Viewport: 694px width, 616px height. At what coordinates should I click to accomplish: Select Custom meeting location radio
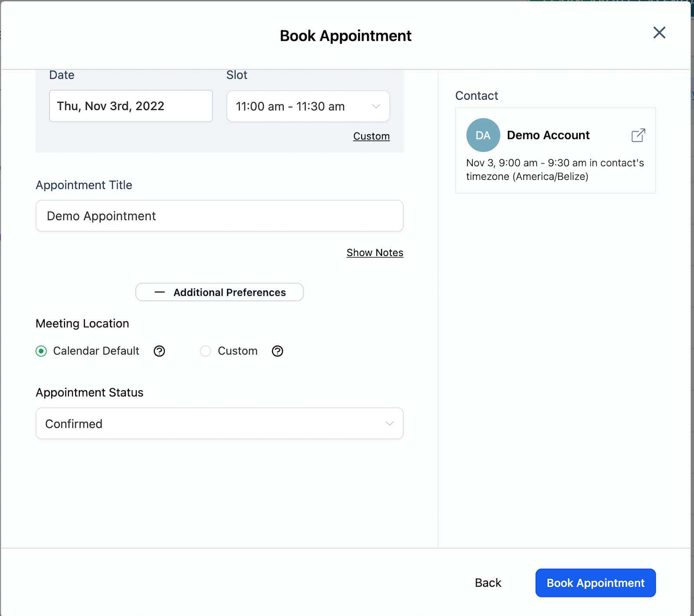pos(206,351)
